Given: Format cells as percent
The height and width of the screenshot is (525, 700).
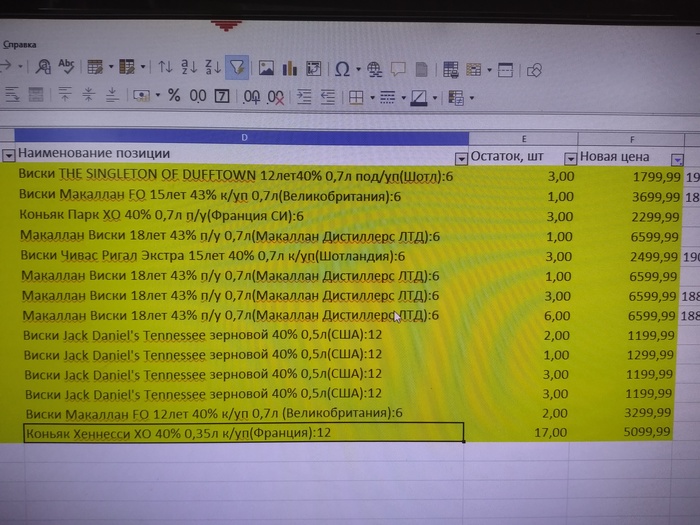Looking at the screenshot, I should [x=174, y=95].
